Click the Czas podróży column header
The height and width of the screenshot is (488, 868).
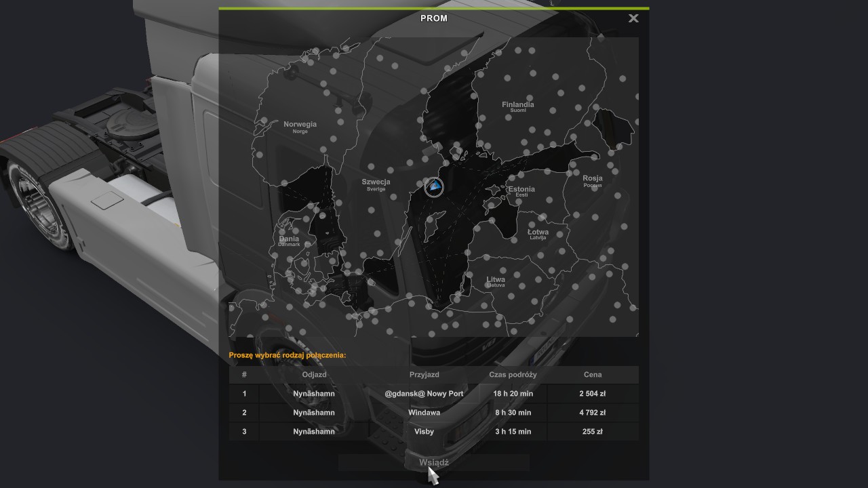[x=513, y=375]
